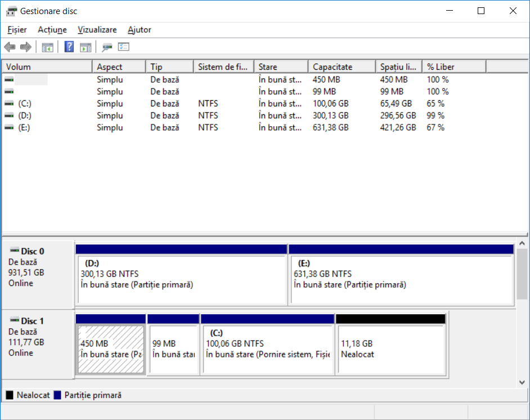Image resolution: width=530 pixels, height=420 pixels.
Task: Open the Acțiune menu
Action: click(52, 30)
